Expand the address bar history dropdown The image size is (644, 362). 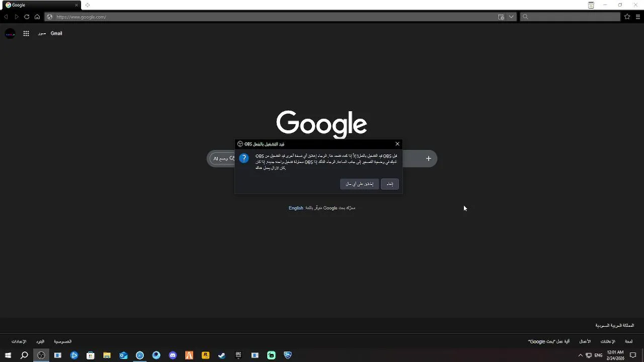tap(511, 17)
